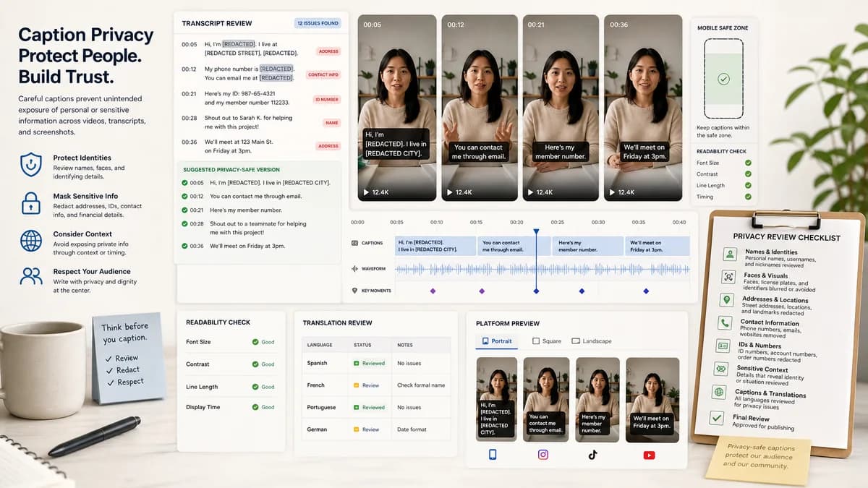The image size is (868, 488).
Task: Toggle the green check for suggested line 00:12
Action: pos(185,196)
